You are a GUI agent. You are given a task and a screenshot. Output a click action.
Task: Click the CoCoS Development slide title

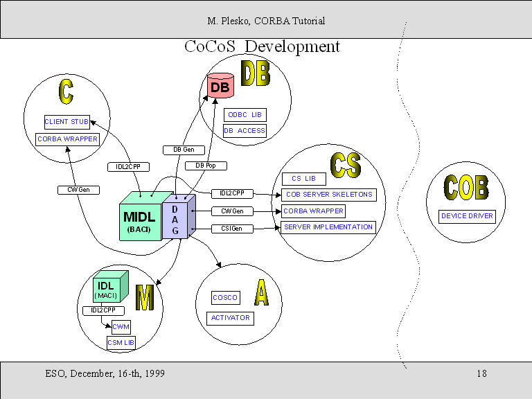pyautogui.click(x=262, y=47)
